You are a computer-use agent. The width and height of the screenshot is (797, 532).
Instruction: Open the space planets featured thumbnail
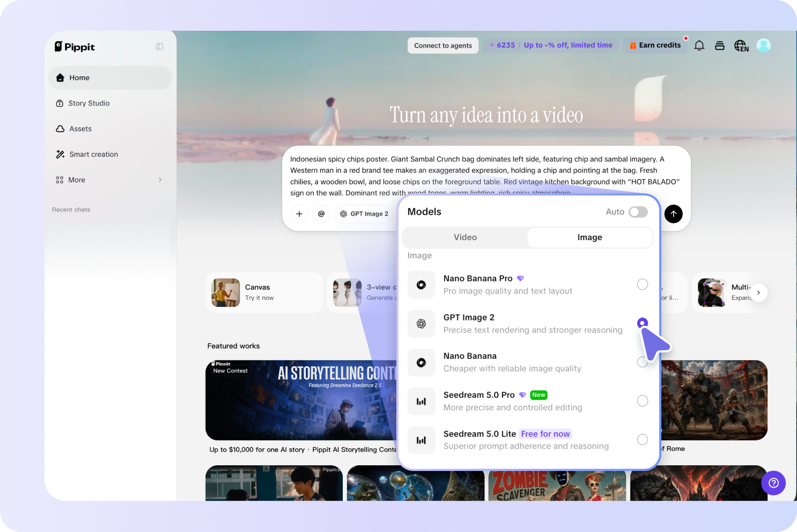[x=416, y=483]
